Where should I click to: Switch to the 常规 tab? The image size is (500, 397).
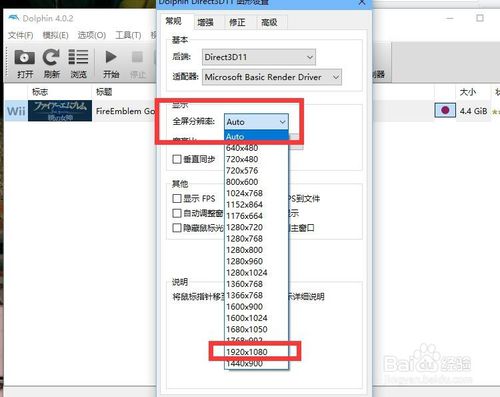[174, 21]
